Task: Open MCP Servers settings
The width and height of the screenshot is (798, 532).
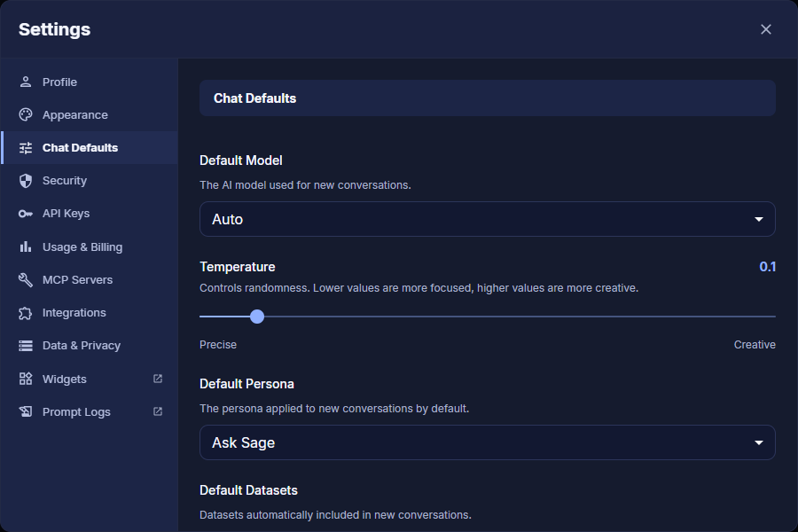Action: pyautogui.click(x=90, y=279)
